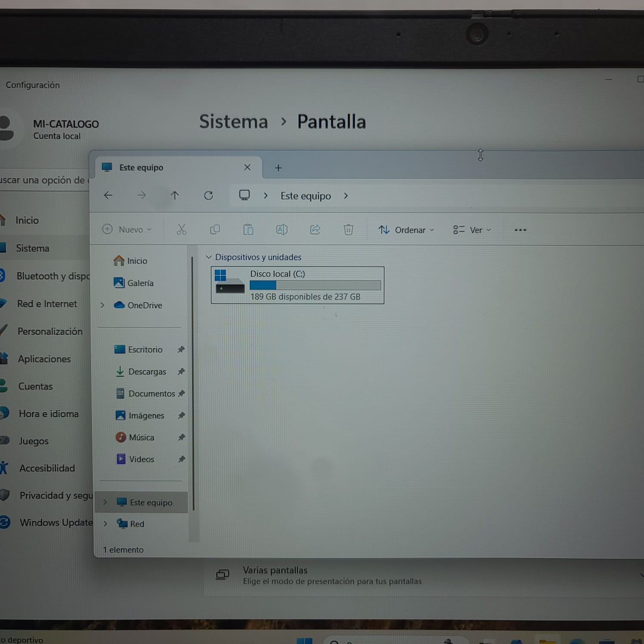This screenshot has width=644, height=644.
Task: Unpin Escritorio using its pin icon
Action: pyautogui.click(x=181, y=350)
